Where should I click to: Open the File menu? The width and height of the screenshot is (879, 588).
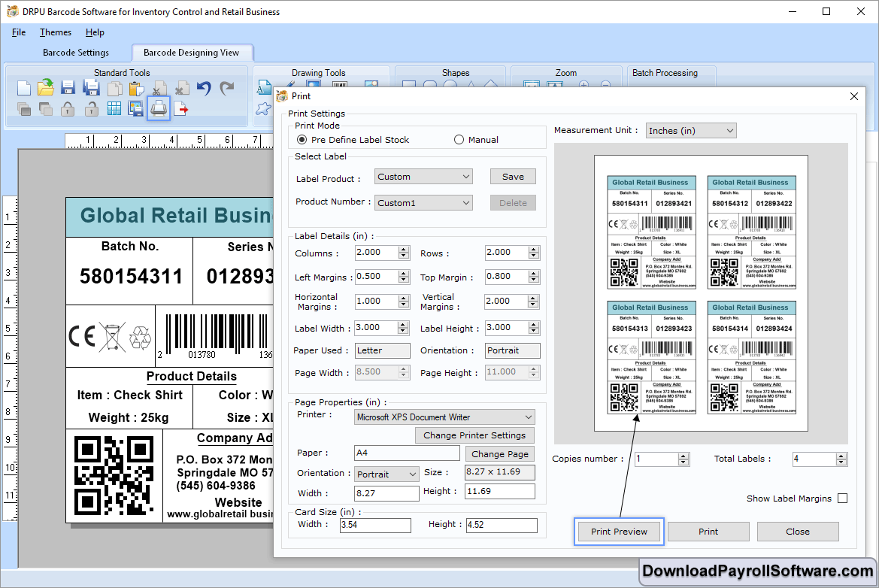pyautogui.click(x=19, y=32)
